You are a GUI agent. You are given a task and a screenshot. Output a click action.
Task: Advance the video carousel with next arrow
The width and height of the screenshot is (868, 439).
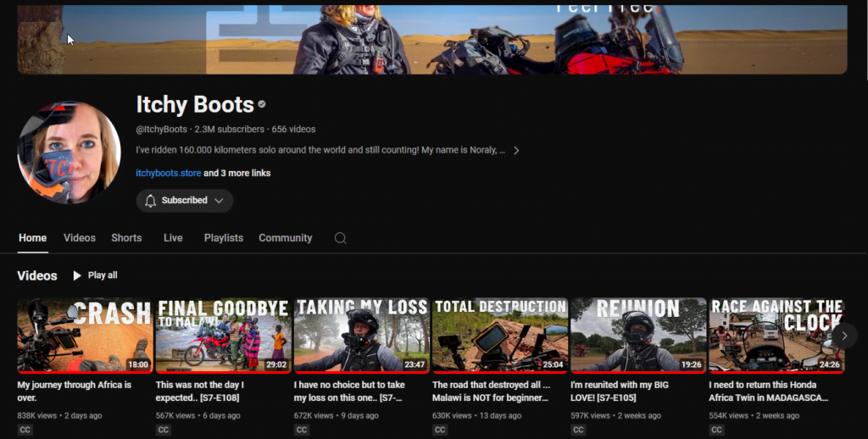click(x=844, y=336)
